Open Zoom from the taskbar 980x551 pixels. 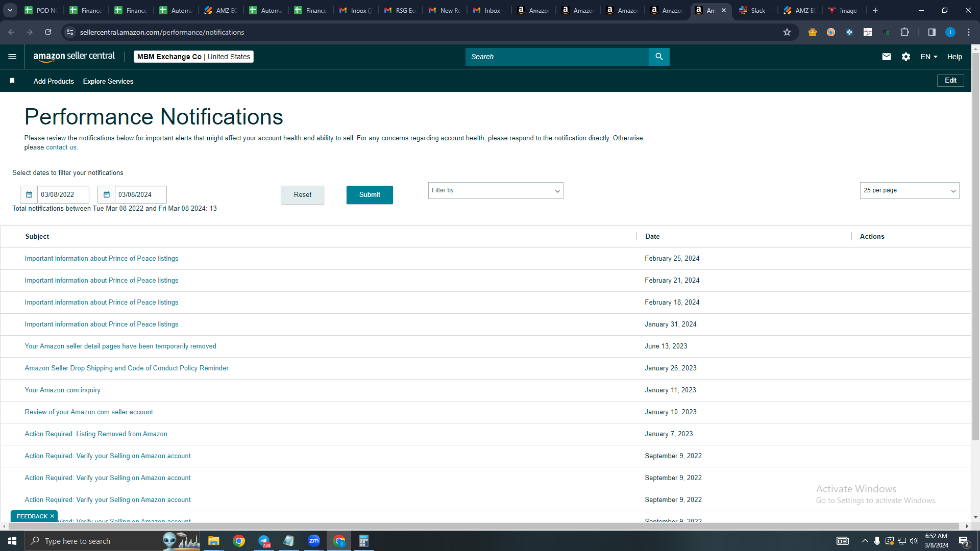tap(314, 541)
